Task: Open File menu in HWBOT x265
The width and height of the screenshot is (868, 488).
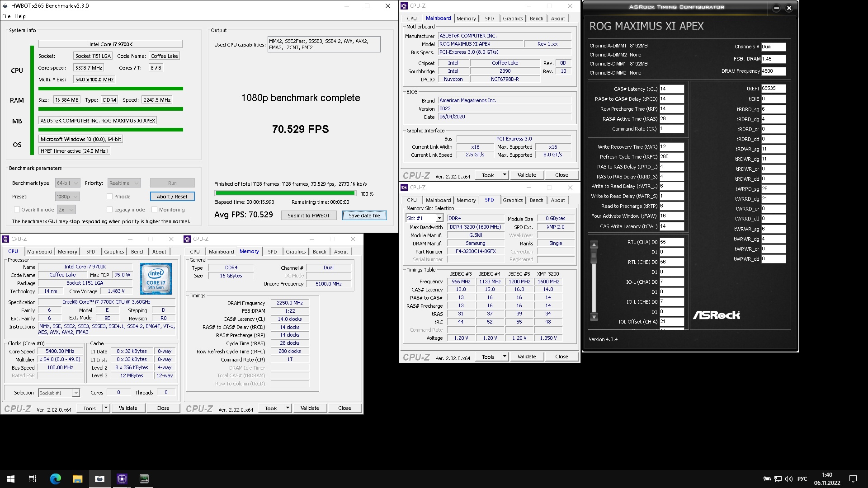Action: click(6, 16)
